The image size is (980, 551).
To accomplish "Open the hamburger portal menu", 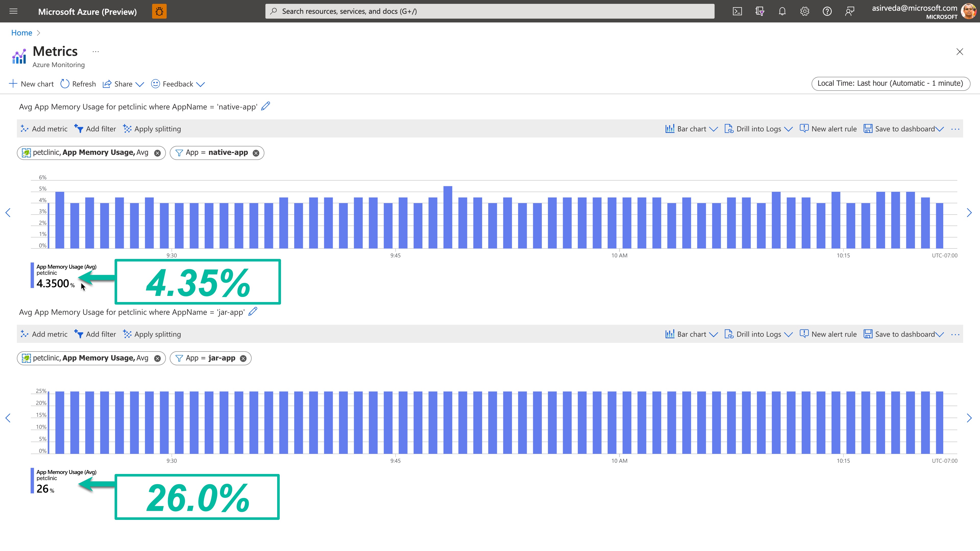I will click(13, 11).
